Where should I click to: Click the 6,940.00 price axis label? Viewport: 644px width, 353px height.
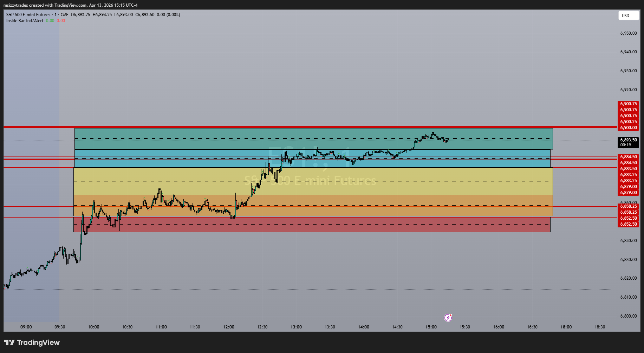[628, 52]
